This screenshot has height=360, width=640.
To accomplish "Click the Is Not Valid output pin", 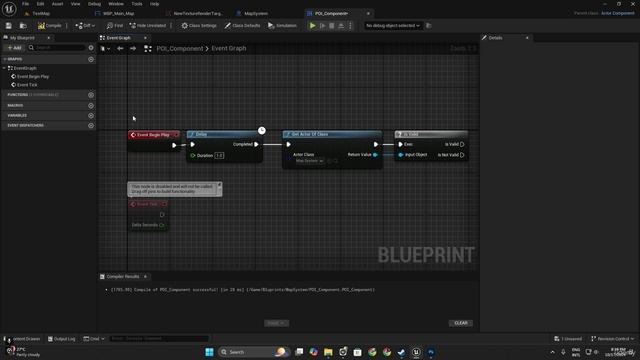I will (x=462, y=155).
